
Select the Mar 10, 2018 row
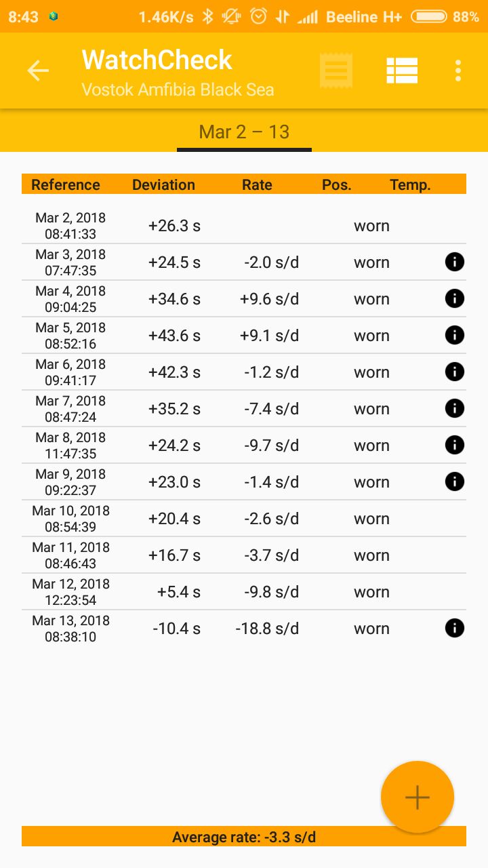point(203,519)
